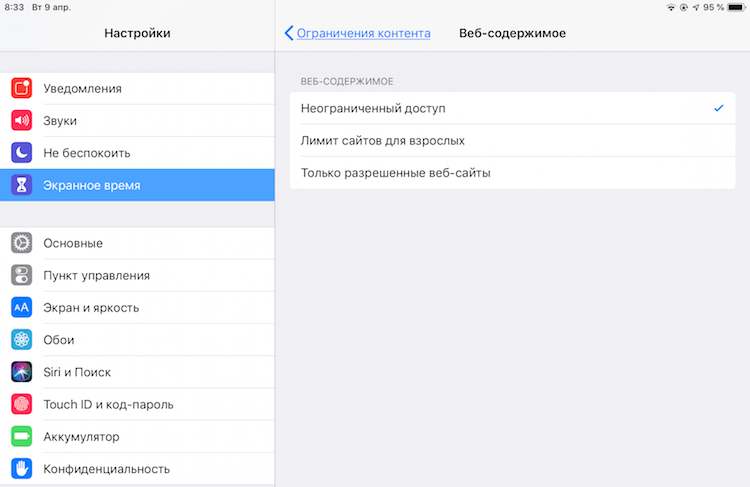750x487 pixels.
Task: Open Ограничения контента back link
Action: point(364,33)
